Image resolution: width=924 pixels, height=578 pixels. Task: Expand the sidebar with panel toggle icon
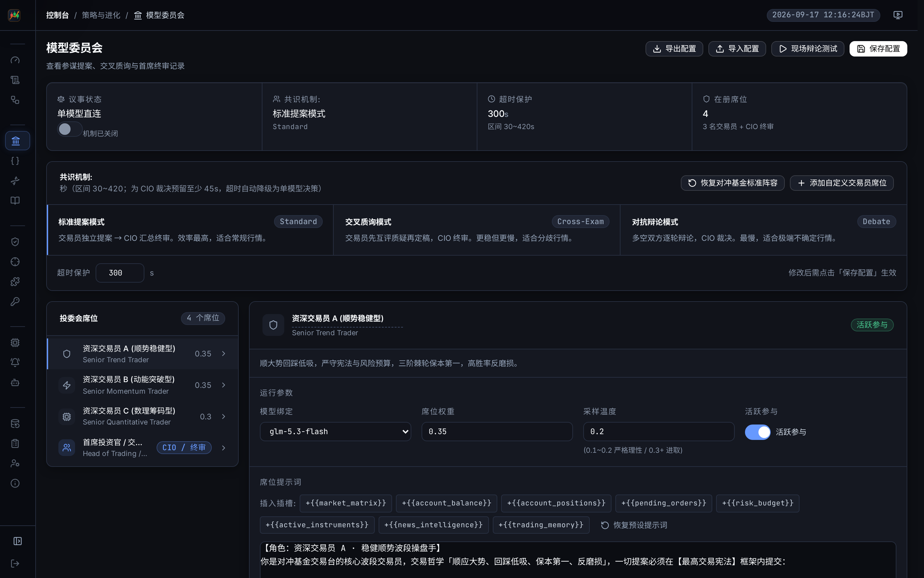18,541
